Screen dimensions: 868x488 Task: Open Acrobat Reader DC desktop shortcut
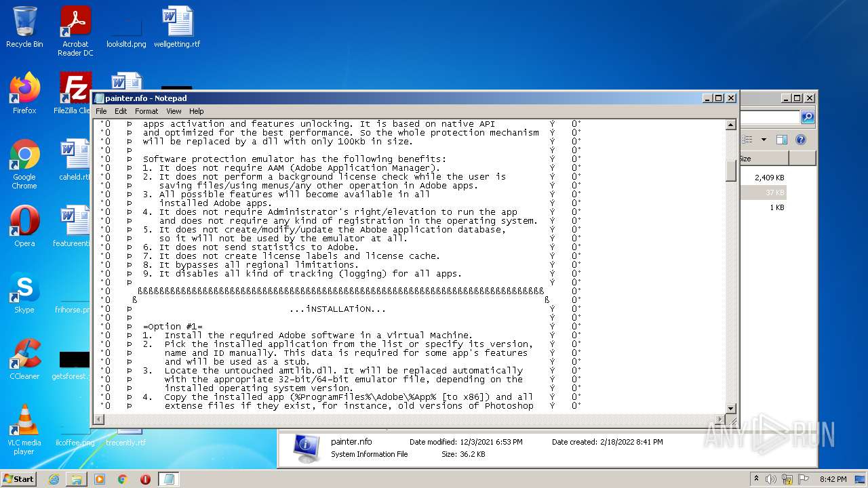tap(75, 31)
